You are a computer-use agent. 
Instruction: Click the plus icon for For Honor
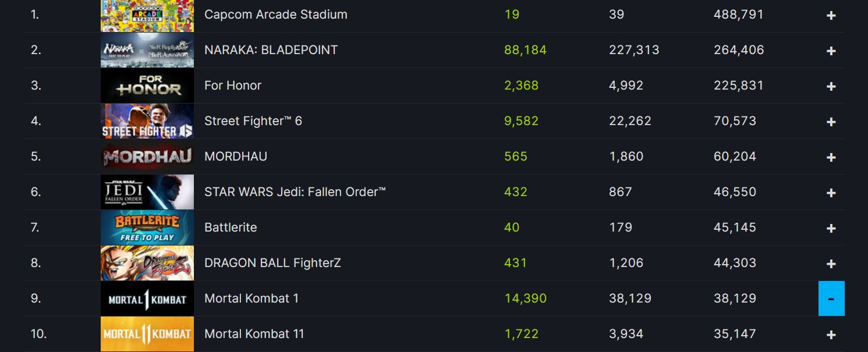coord(831,87)
